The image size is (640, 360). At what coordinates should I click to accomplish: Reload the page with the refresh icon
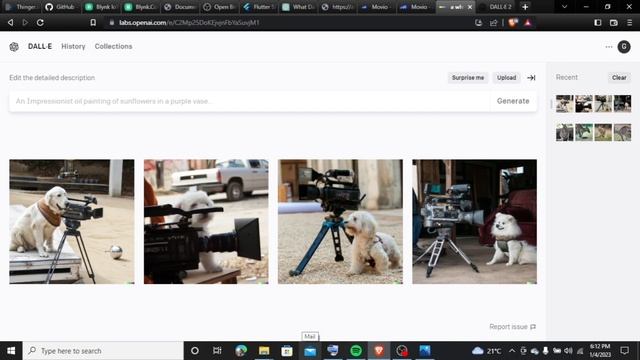[40, 22]
